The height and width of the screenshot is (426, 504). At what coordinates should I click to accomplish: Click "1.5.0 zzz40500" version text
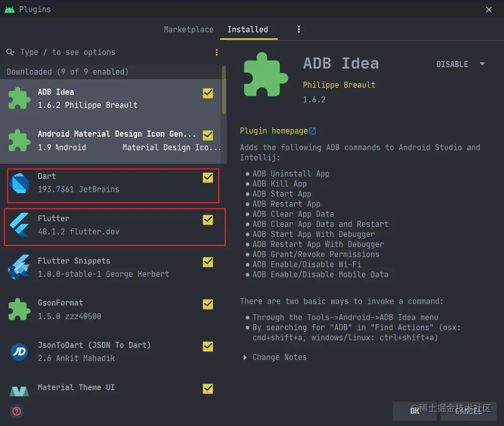click(x=70, y=317)
